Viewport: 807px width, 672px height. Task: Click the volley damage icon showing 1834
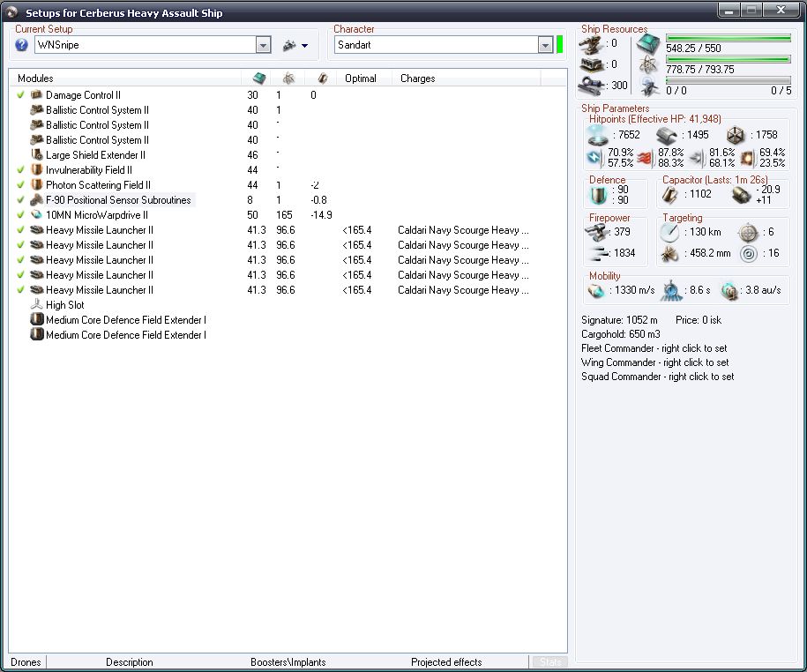599,253
